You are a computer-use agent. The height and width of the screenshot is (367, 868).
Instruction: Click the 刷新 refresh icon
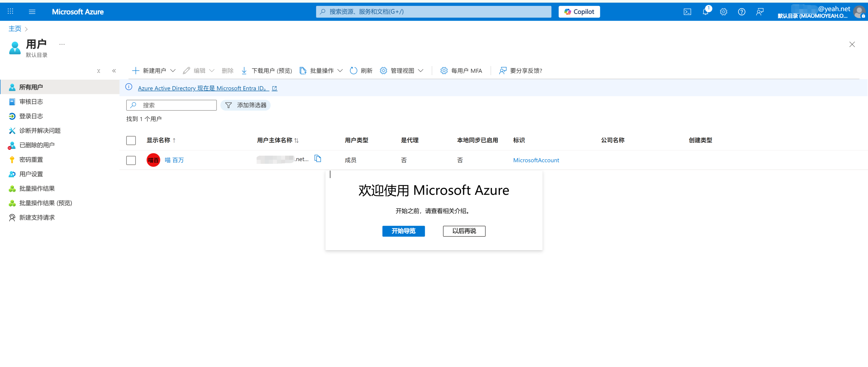(x=361, y=70)
